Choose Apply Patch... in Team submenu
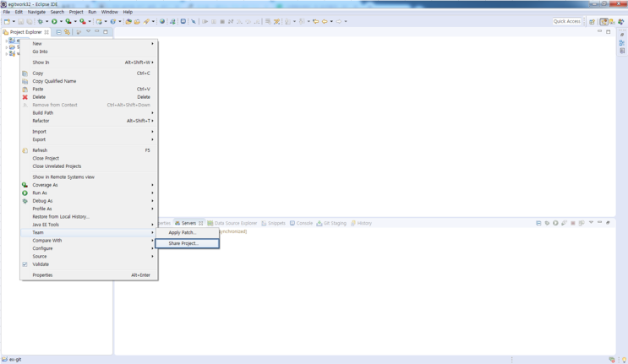 (187, 232)
